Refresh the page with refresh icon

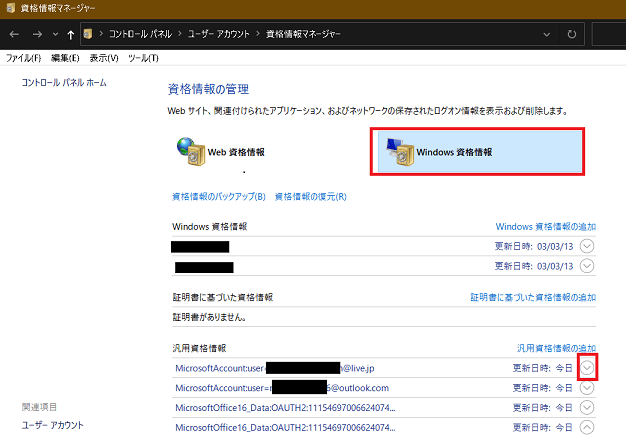coord(572,34)
